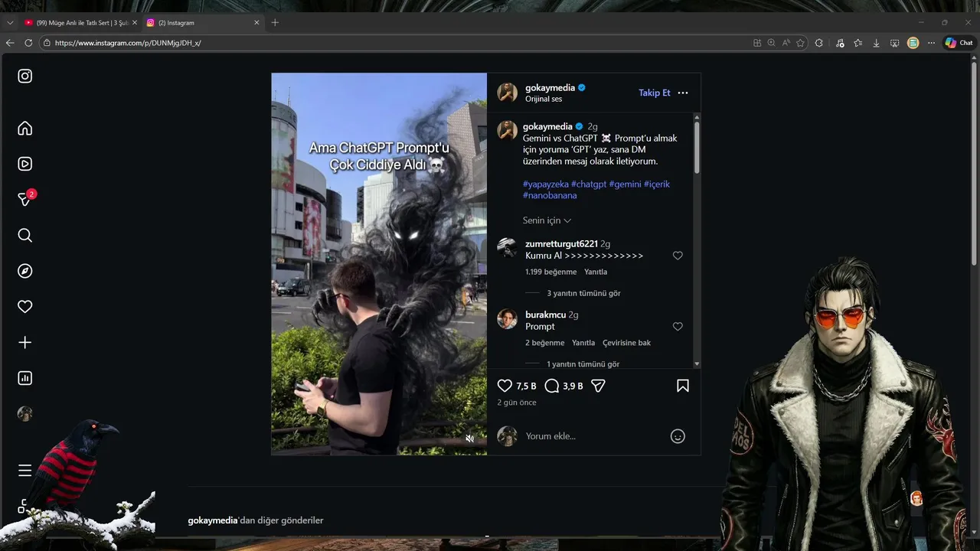The height and width of the screenshot is (551, 980).
Task: Follow gokaymedia via Takip Et
Action: pyautogui.click(x=655, y=93)
